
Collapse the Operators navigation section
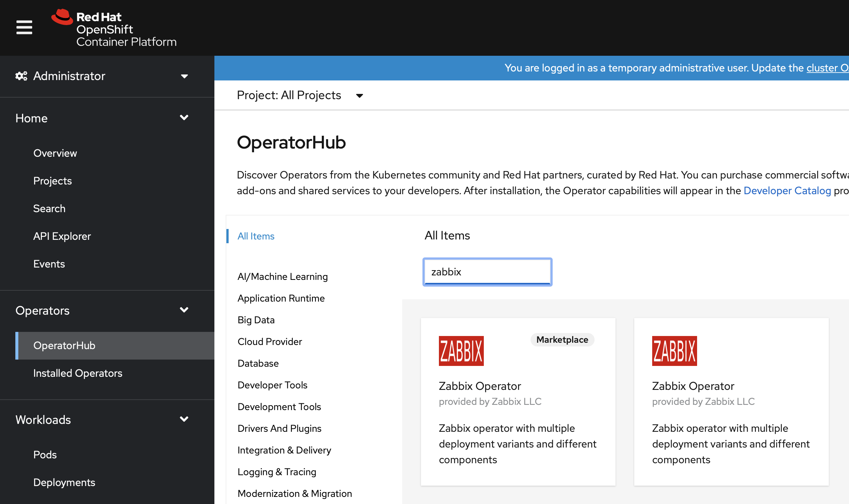[184, 310]
